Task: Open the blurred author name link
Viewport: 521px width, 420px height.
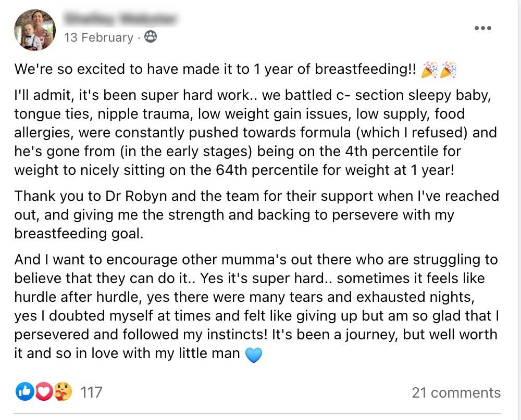Action: (119, 19)
